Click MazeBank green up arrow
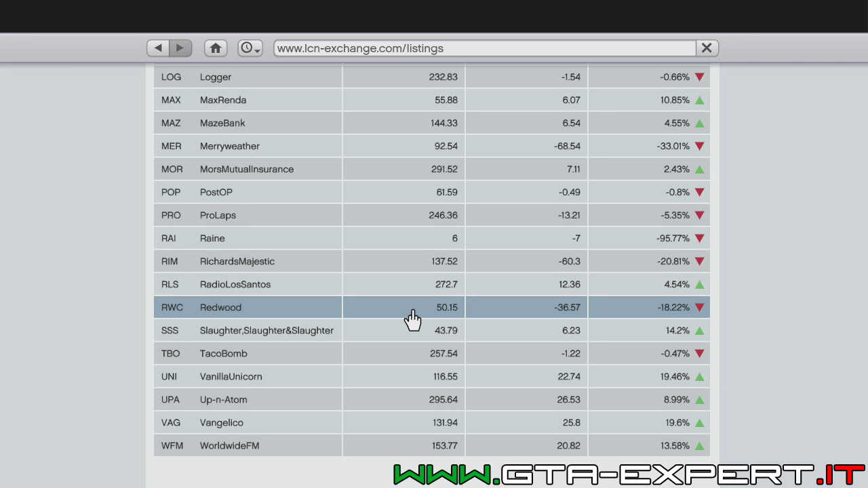The image size is (868, 488). pyautogui.click(x=700, y=123)
